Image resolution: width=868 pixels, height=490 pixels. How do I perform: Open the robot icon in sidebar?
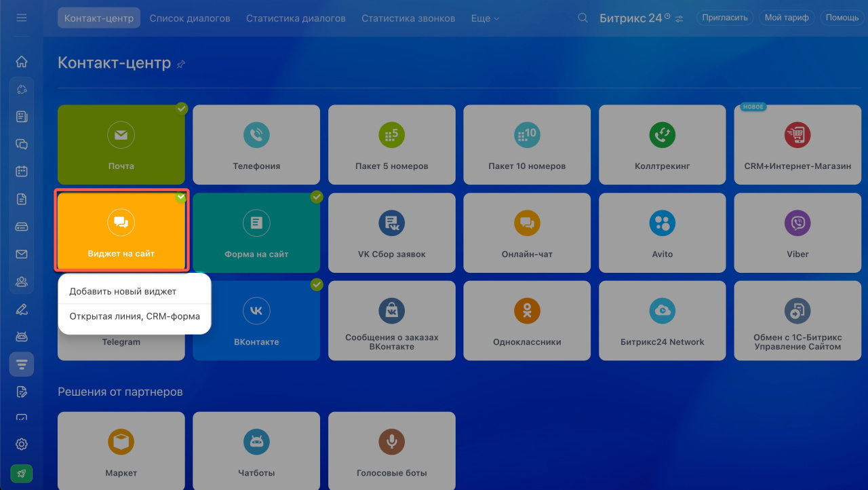pyautogui.click(x=22, y=337)
